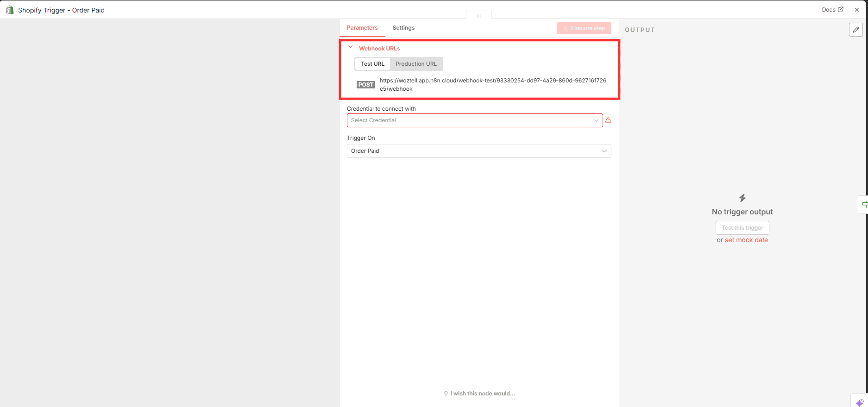Viewport: 868px width, 407px height.
Task: Open the AI sparkle assistant icon
Action: [860, 402]
